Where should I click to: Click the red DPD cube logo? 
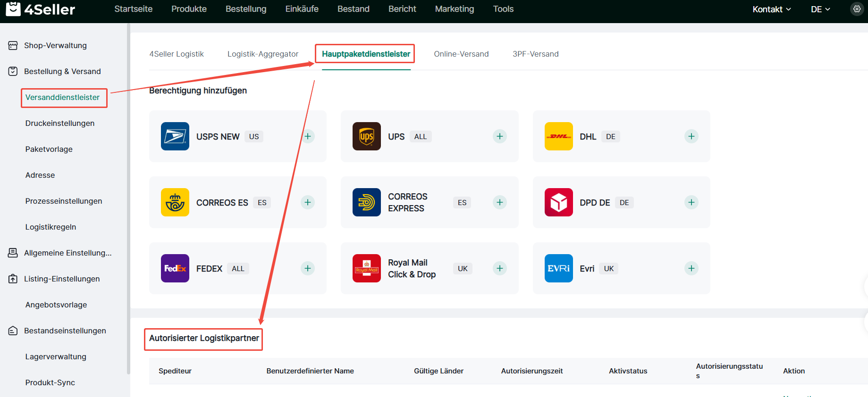tap(559, 202)
